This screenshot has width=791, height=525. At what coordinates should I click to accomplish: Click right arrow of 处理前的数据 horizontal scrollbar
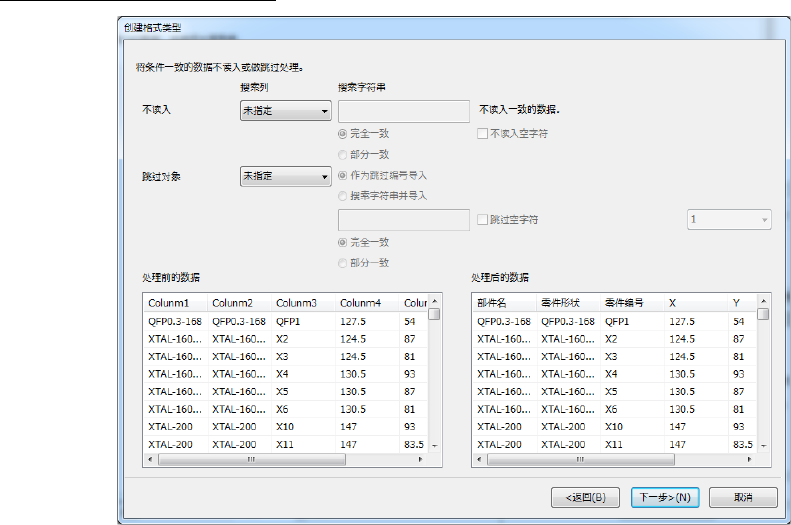coord(420,459)
